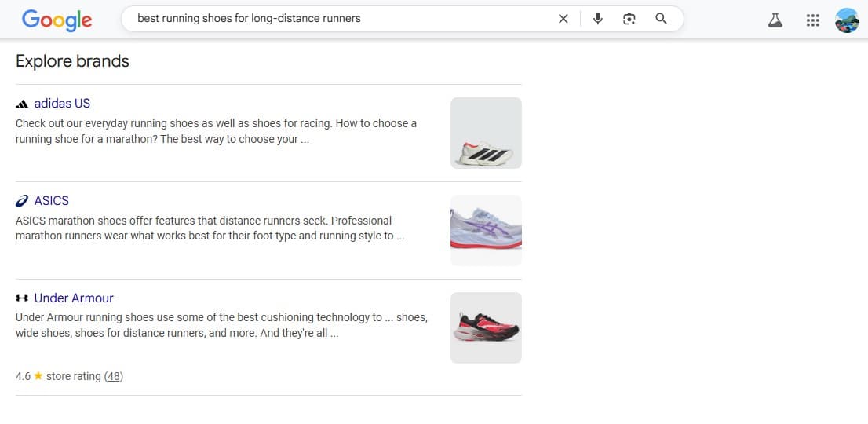The image size is (868, 424).
Task: Click the magnifying glass search button
Action: 661,19
